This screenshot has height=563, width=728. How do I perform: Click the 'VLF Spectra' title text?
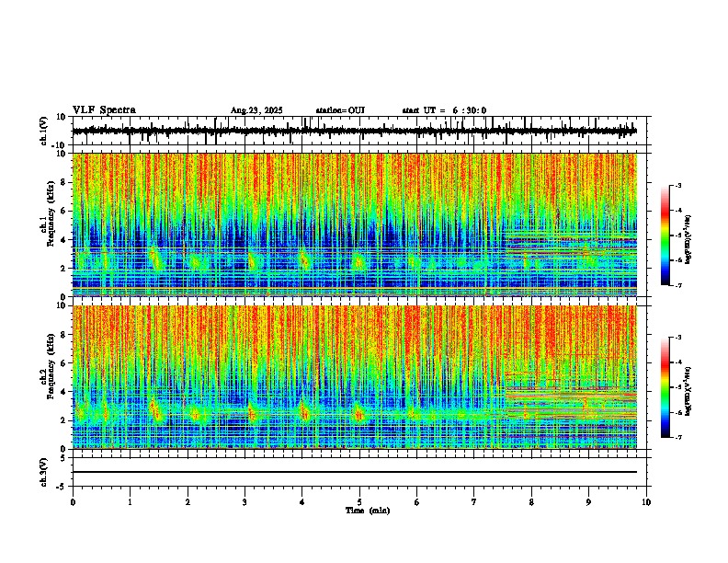pos(104,110)
